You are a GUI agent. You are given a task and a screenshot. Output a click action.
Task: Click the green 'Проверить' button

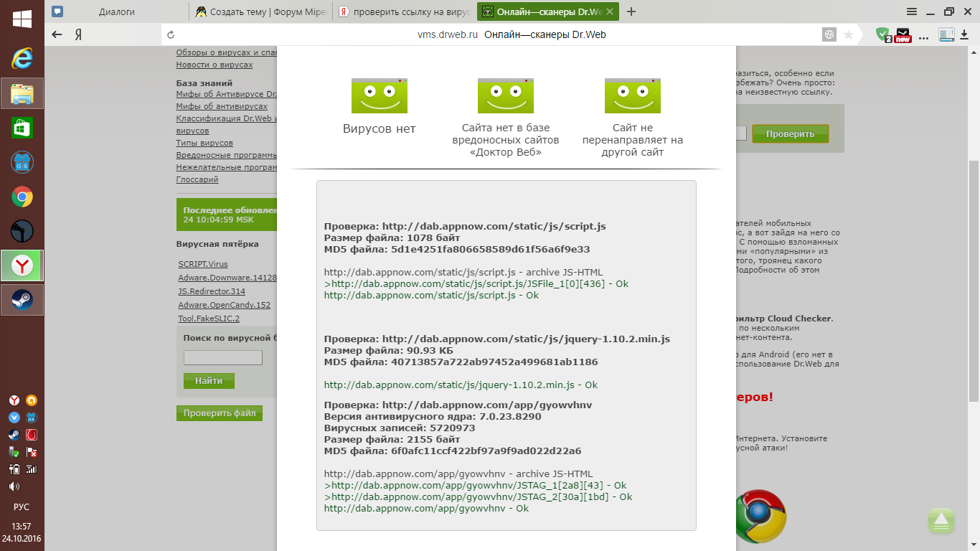pyautogui.click(x=790, y=133)
